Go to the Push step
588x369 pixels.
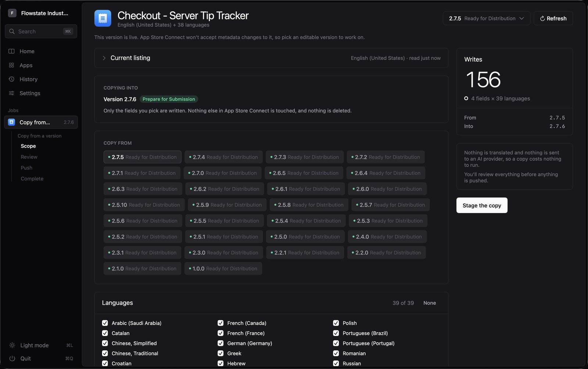click(x=26, y=168)
